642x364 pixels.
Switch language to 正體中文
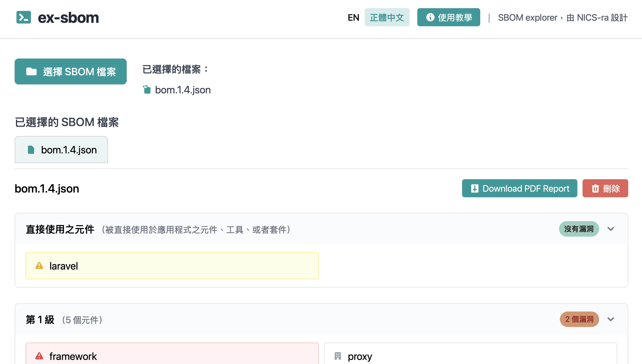pyautogui.click(x=387, y=17)
